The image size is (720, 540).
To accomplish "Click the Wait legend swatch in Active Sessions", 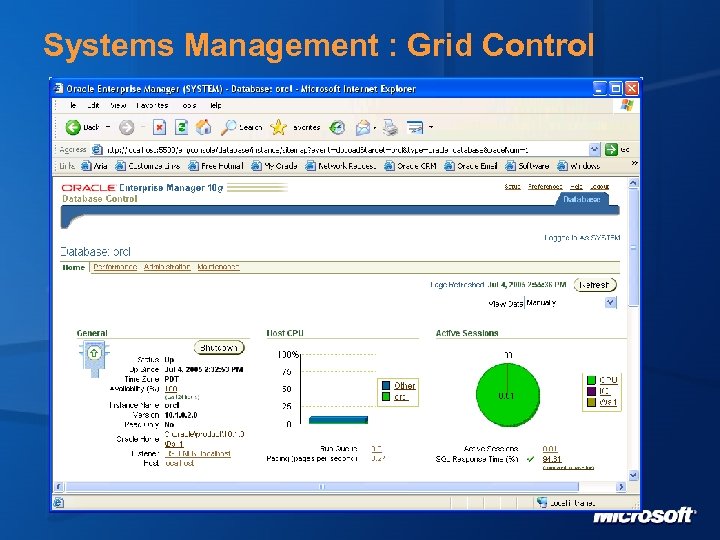I will (x=591, y=402).
